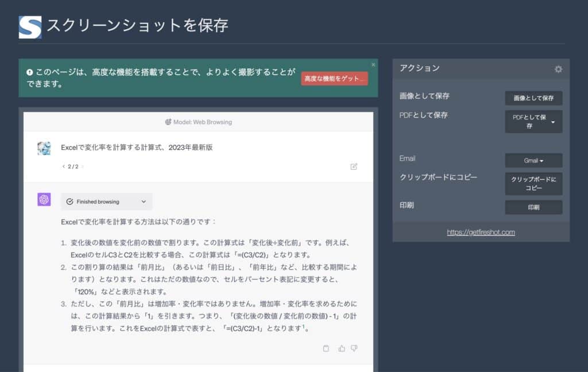
Task: Go to the previous response version arrow
Action: 63,166
